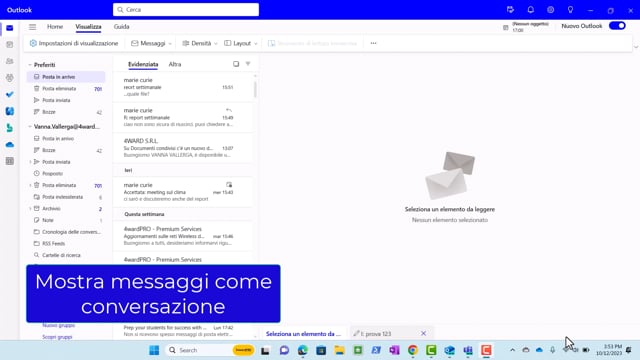The image size is (640, 360).
Task: Open the Layout dropdown
Action: [x=241, y=43]
